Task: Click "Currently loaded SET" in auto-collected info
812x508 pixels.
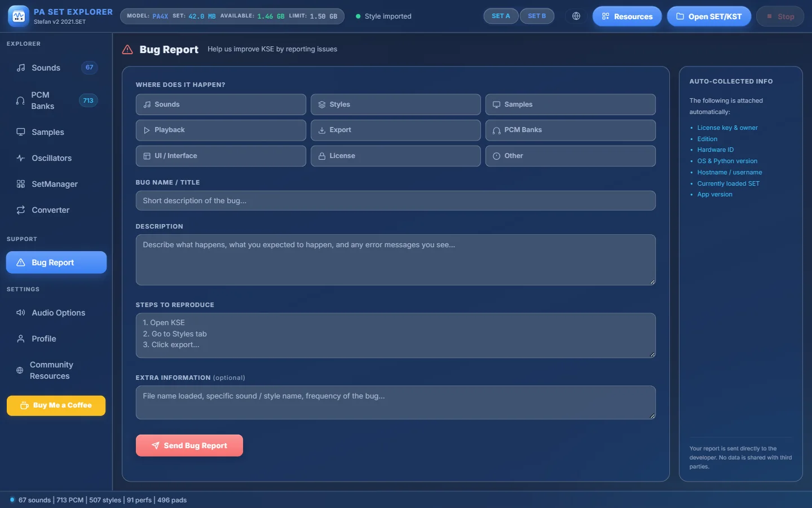Action: tap(728, 183)
